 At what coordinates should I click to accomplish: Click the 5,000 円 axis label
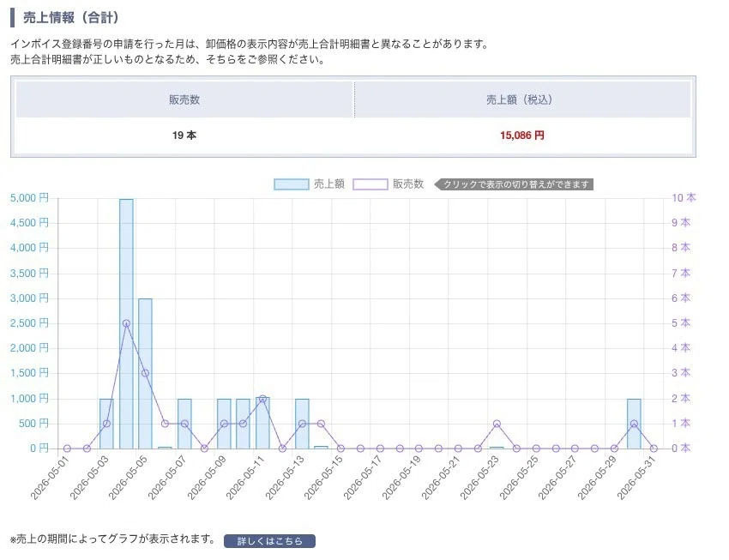(x=29, y=198)
